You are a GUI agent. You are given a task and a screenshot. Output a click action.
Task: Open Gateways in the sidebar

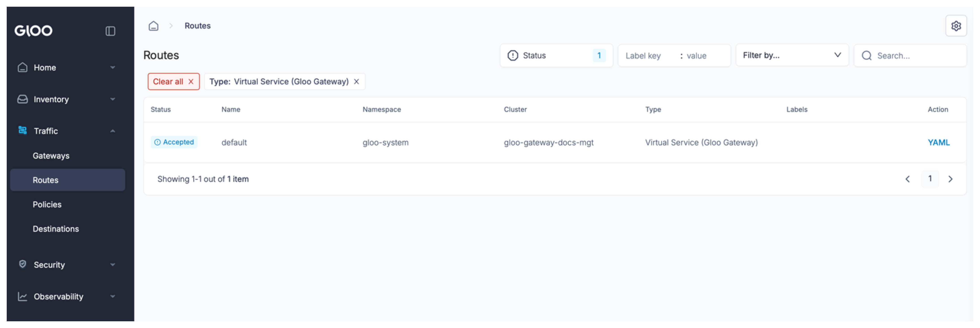coord(51,155)
